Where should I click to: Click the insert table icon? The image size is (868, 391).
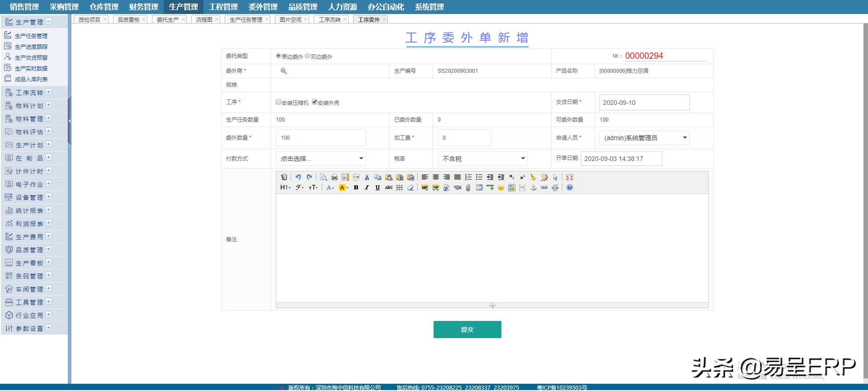click(x=479, y=188)
